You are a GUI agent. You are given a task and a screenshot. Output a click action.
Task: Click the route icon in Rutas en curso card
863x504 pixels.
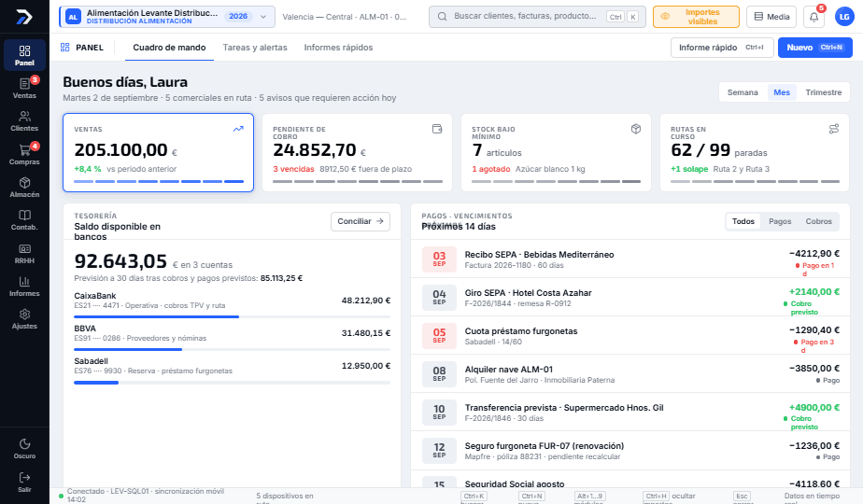coord(834,129)
